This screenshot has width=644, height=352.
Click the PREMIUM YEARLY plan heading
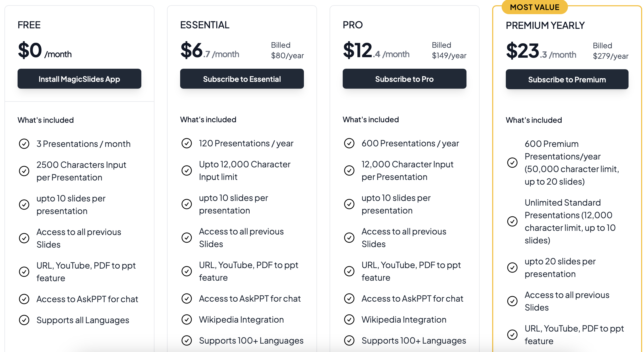(545, 25)
